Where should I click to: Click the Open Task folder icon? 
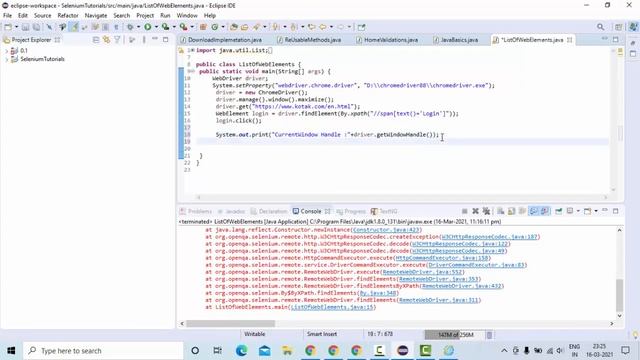pyautogui.click(x=244, y=27)
